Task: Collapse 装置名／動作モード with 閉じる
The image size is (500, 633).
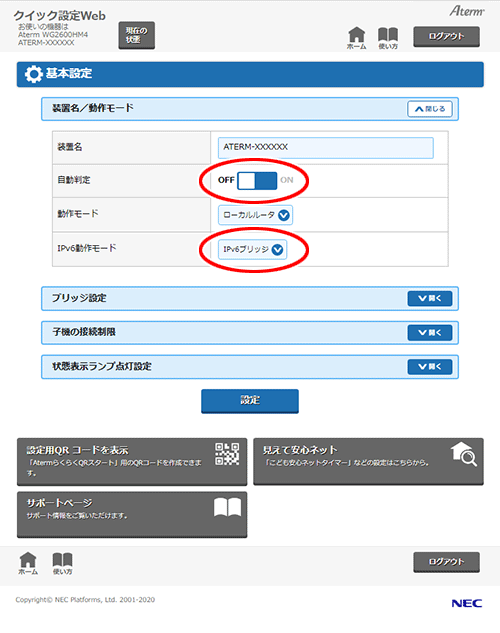Action: point(430,109)
